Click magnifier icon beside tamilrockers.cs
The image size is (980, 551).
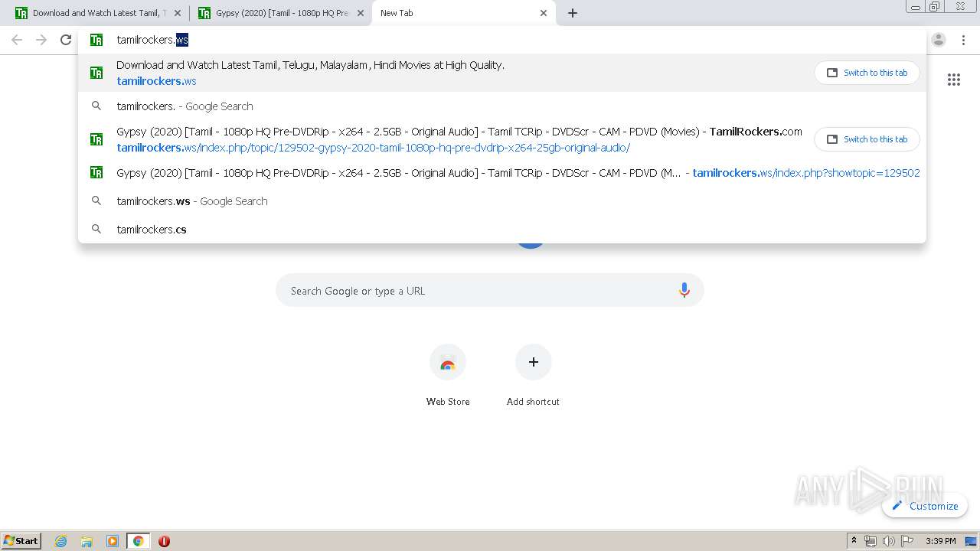click(x=96, y=229)
